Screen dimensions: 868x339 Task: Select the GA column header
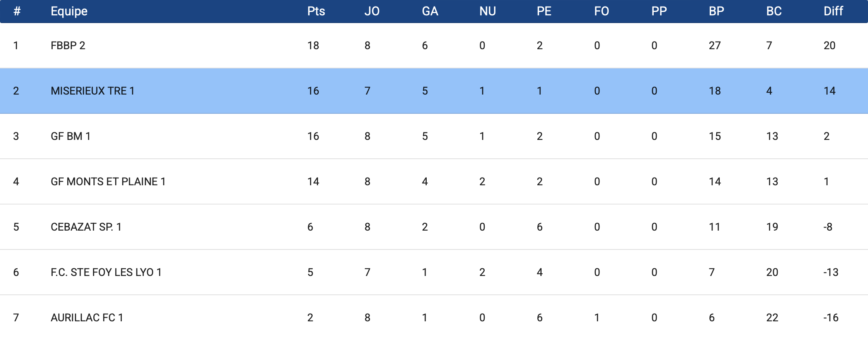[x=430, y=11]
